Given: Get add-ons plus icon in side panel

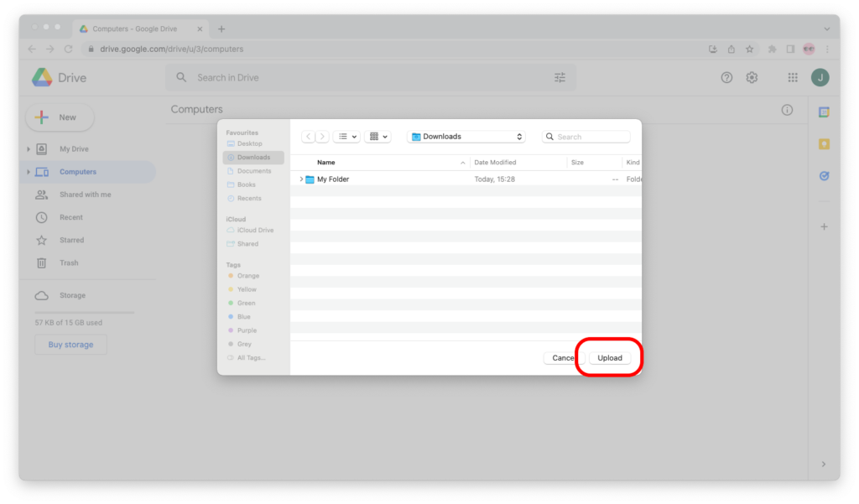Looking at the screenshot, I should click(x=824, y=226).
